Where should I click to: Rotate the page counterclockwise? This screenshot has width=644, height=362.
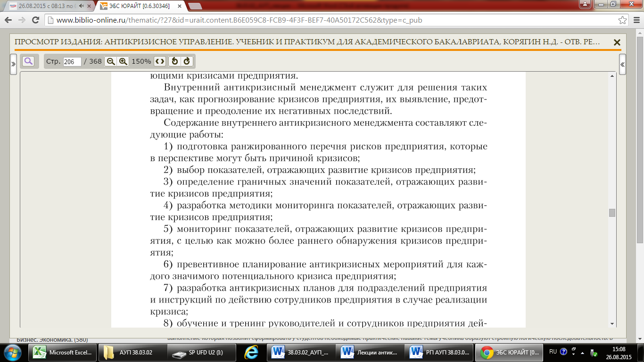(x=174, y=61)
